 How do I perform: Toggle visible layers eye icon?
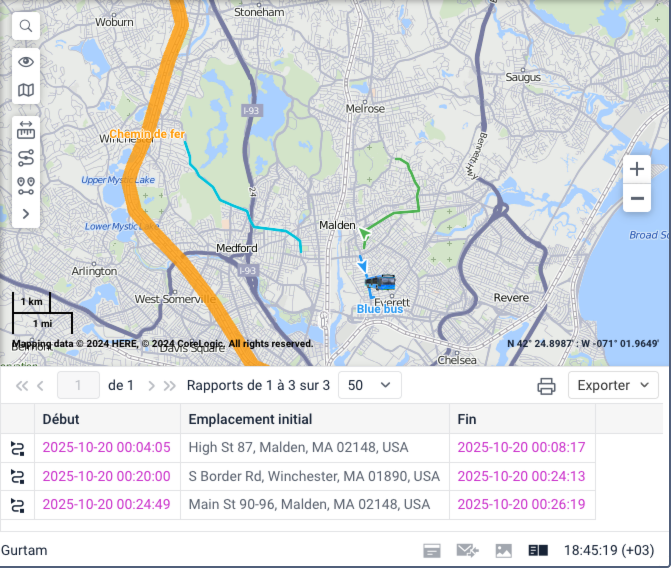26,62
